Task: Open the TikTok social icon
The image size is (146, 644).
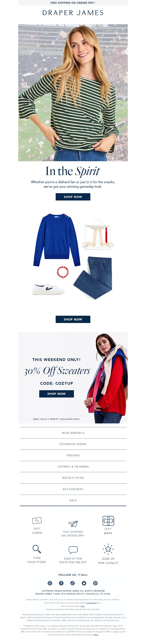Action: tap(72, 583)
